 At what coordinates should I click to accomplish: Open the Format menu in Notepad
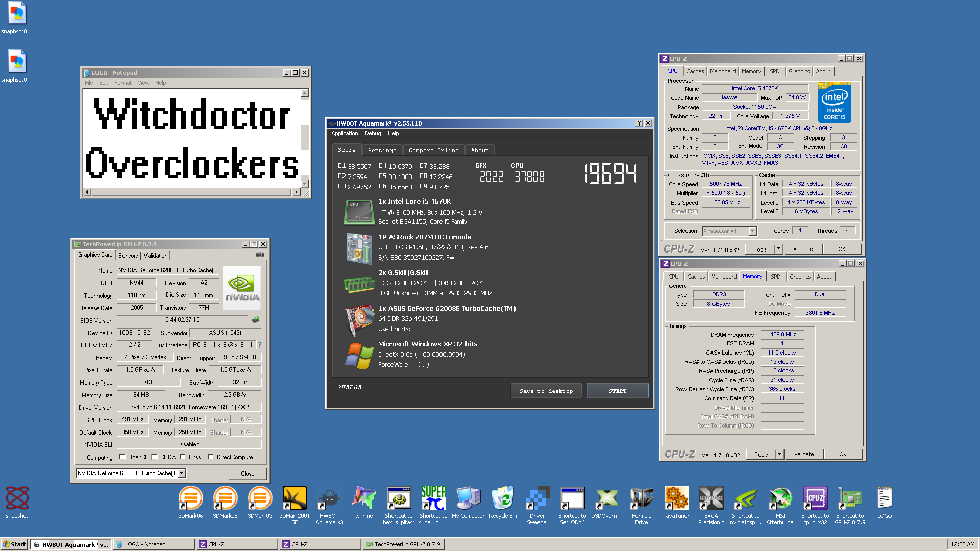(x=122, y=83)
